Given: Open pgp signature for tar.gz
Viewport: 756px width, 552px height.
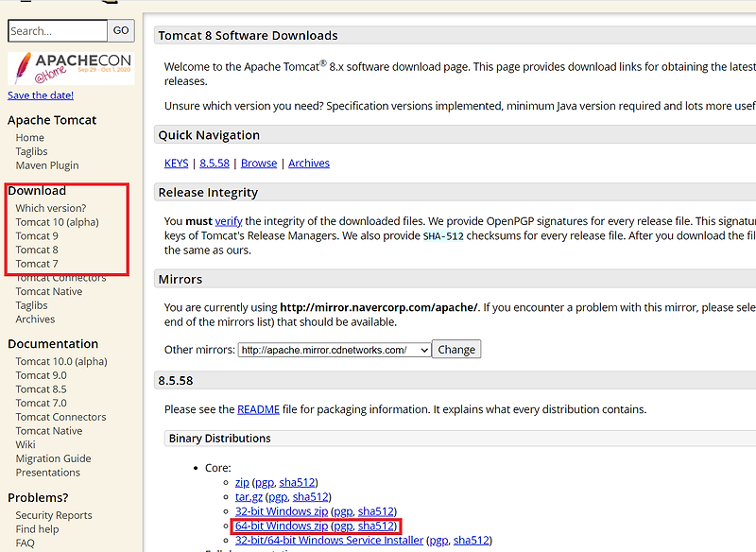Looking at the screenshot, I should [278, 497].
